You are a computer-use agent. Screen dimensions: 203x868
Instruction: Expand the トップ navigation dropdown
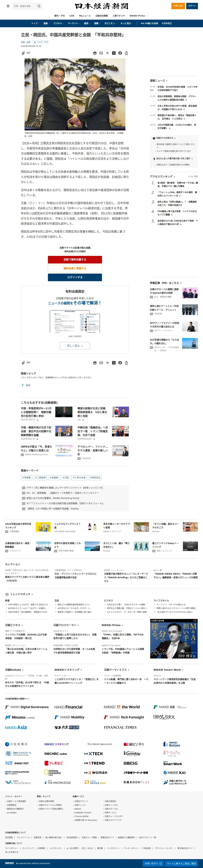(35, 23)
